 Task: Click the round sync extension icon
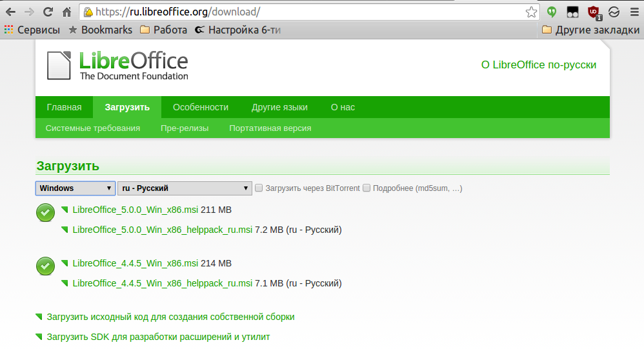point(614,12)
